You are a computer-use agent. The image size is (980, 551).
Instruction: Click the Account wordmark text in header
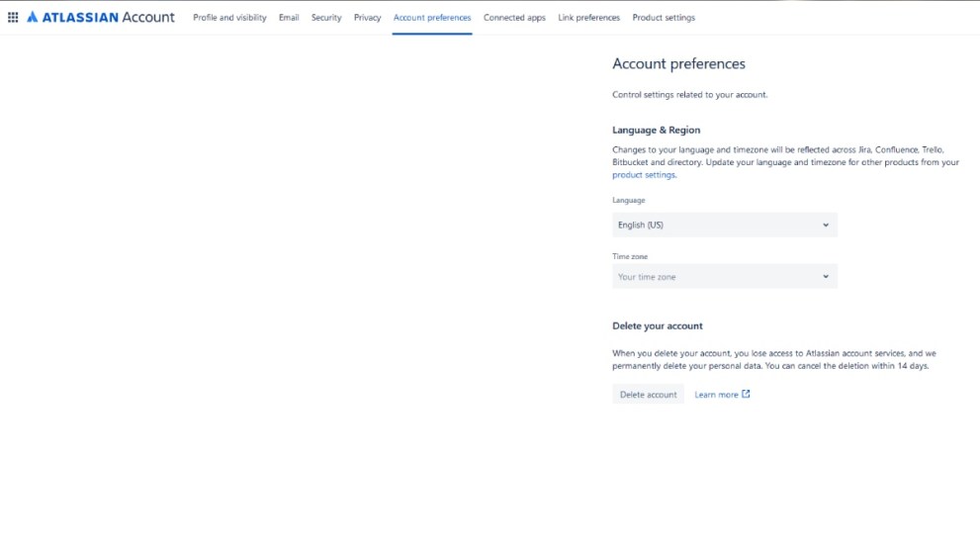click(x=148, y=17)
